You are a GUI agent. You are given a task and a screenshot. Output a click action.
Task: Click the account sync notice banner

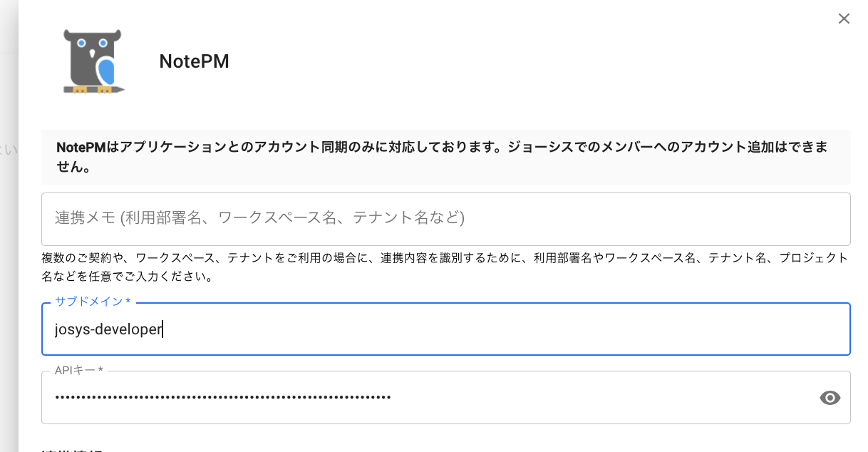coord(445,157)
